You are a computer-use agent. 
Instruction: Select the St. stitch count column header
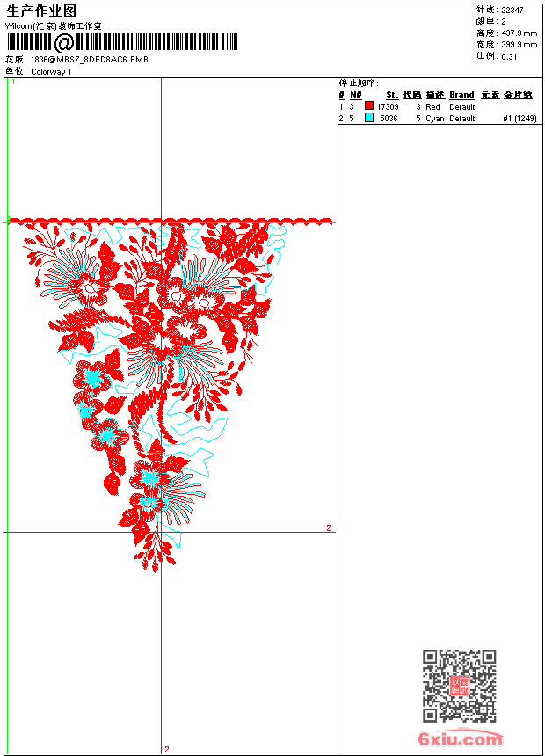pyautogui.click(x=392, y=95)
